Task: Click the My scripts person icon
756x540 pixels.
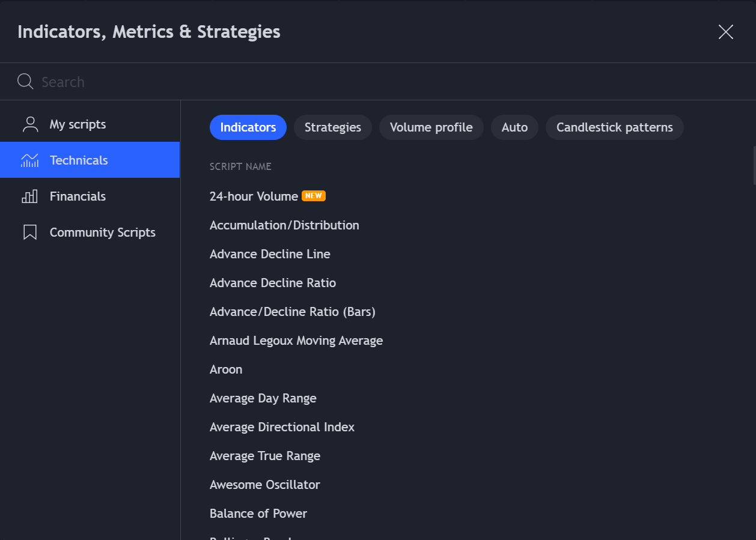Action: click(29, 124)
